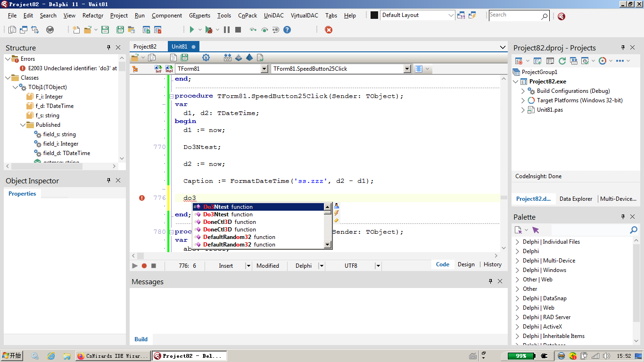Click the Save green disk icon

[105, 30]
